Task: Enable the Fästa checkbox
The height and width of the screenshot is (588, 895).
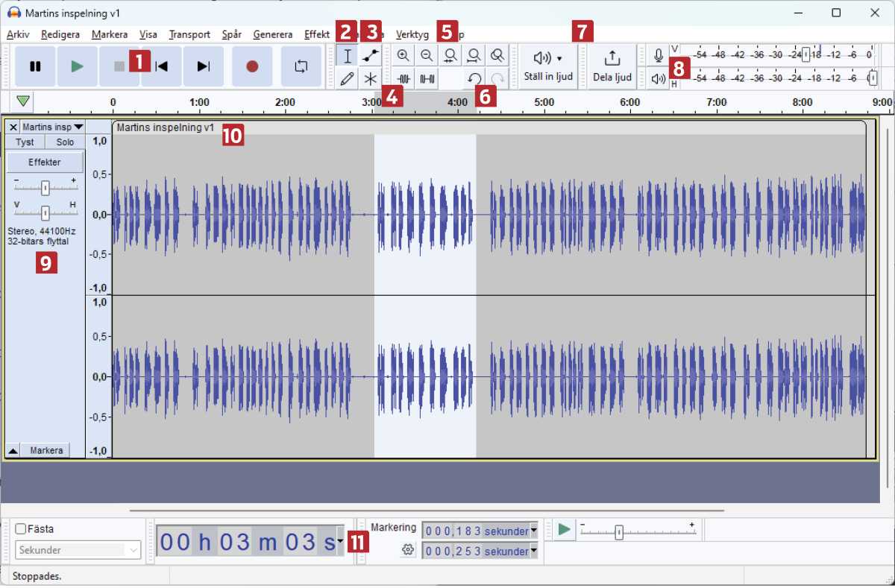Action: tap(21, 529)
